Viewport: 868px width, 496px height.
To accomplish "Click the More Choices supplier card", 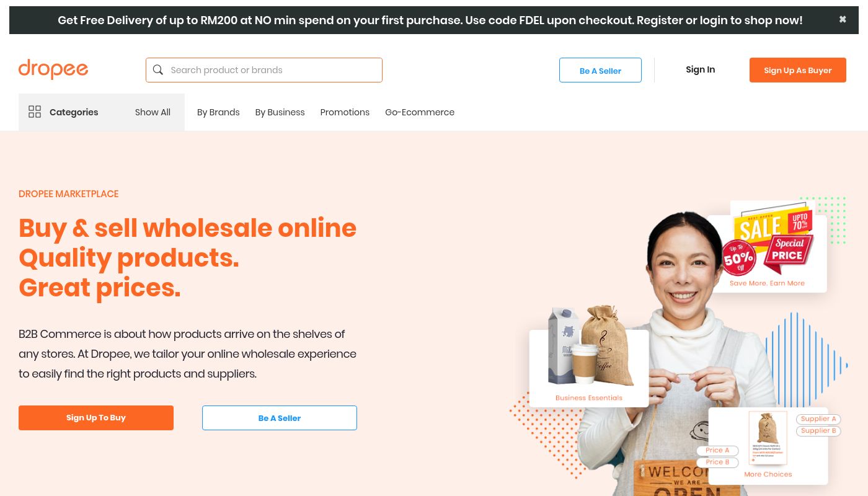I will click(x=768, y=446).
